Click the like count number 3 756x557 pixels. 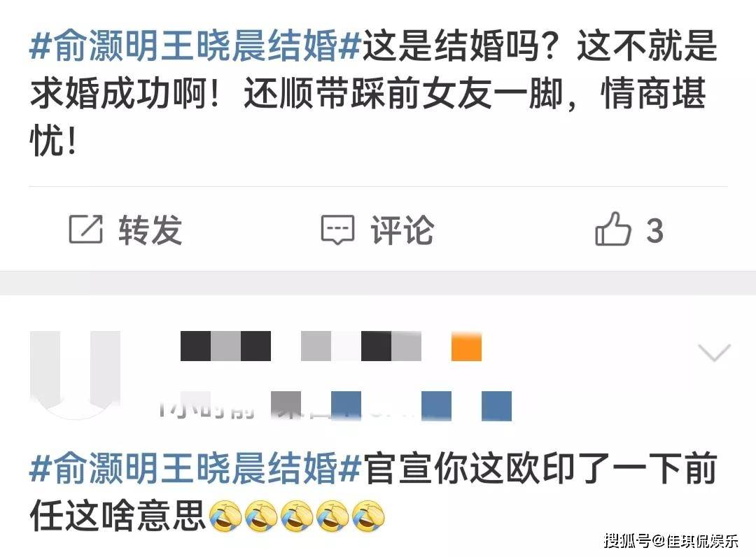[x=654, y=231]
